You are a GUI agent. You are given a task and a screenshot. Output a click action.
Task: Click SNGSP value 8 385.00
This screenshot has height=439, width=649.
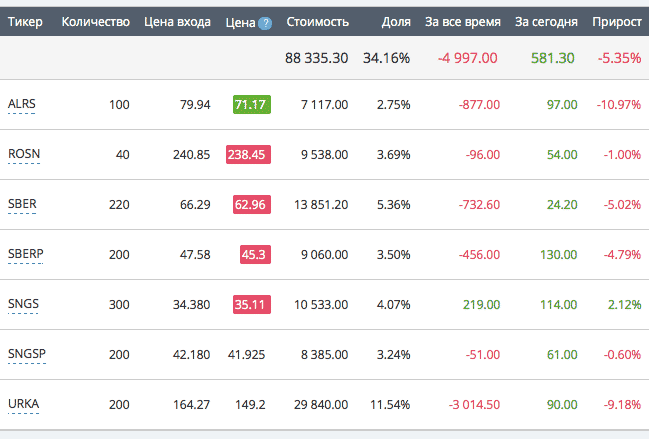(324, 355)
